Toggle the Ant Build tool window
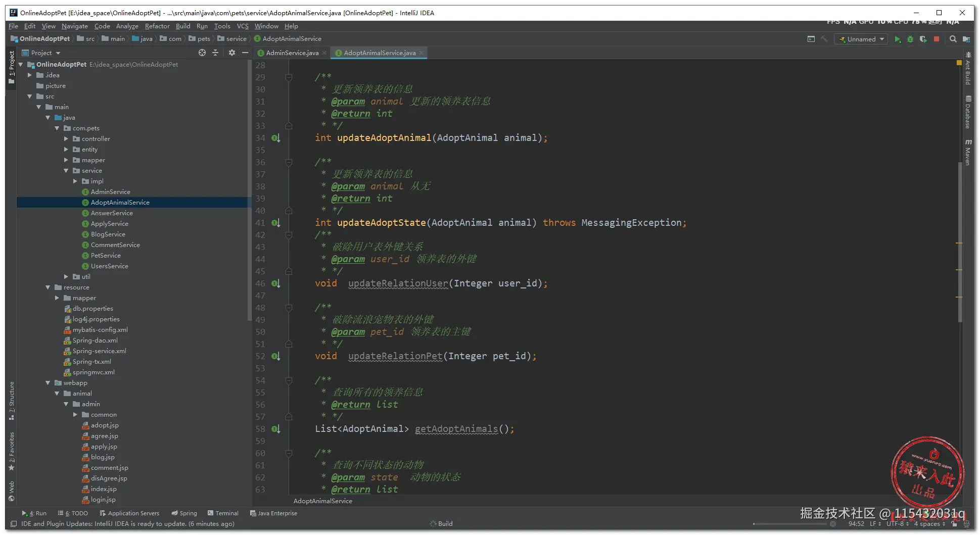This screenshot has width=980, height=535. [x=968, y=68]
